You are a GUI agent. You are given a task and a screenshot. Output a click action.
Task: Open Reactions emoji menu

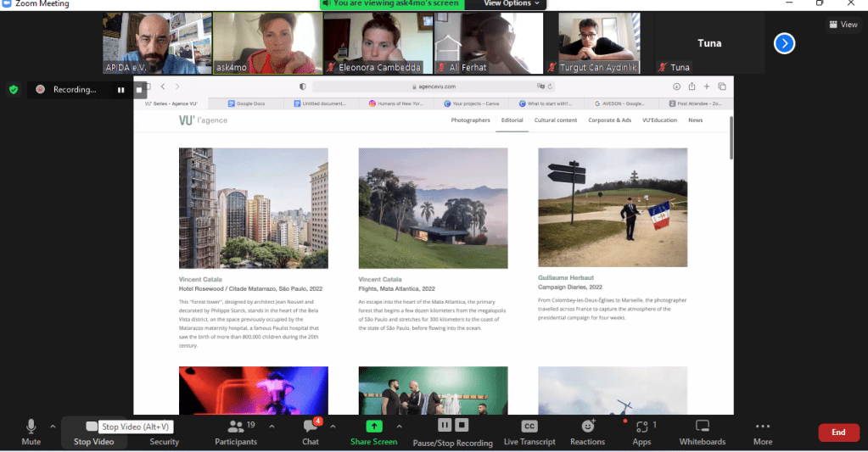point(587,426)
